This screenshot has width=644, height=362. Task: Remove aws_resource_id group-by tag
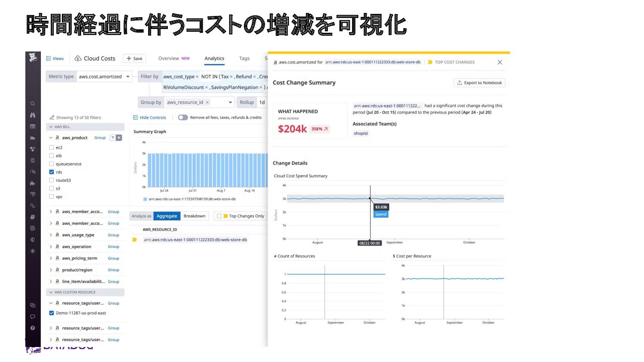[x=207, y=103]
